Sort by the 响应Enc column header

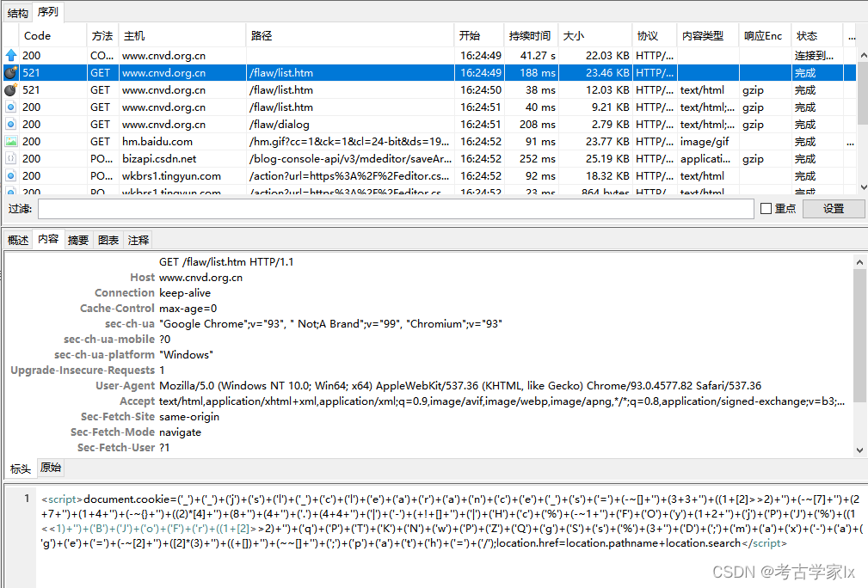(x=765, y=36)
